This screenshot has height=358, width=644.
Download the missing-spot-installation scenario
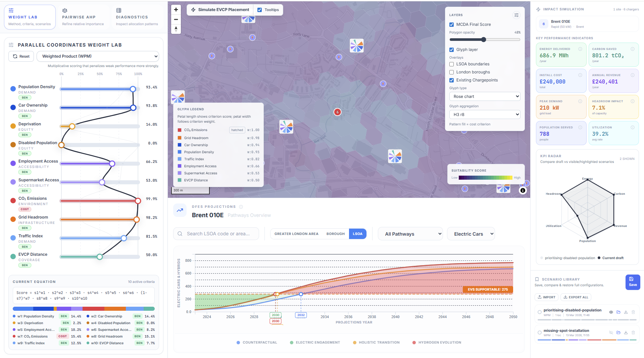(626, 333)
